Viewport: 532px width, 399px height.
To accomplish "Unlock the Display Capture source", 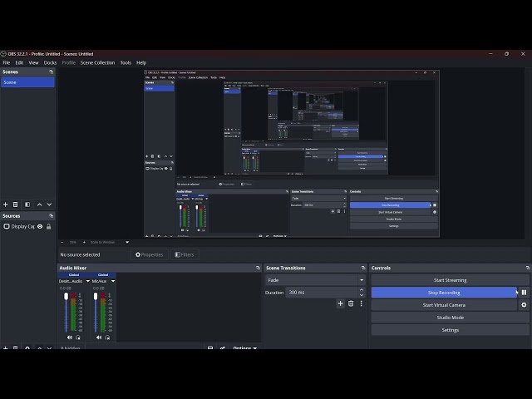I will (49, 226).
